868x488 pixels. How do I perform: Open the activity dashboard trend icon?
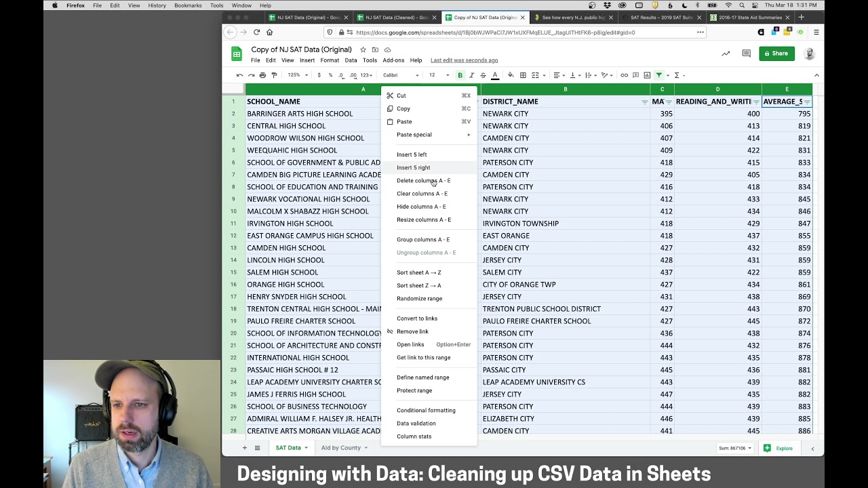(x=726, y=54)
